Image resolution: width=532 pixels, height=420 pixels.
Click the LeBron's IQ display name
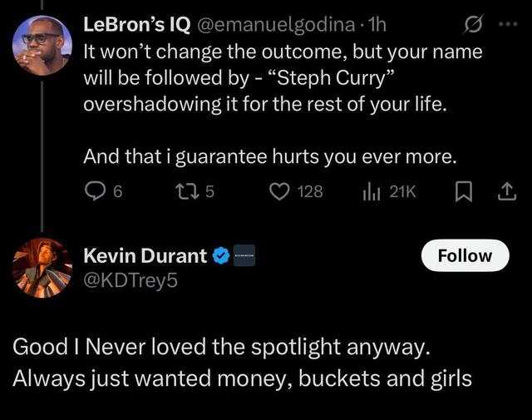135,25
